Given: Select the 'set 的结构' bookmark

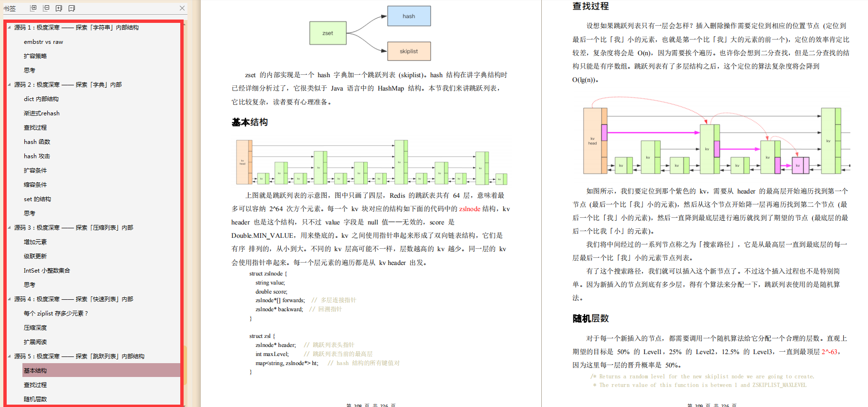Looking at the screenshot, I should pyautogui.click(x=37, y=199).
